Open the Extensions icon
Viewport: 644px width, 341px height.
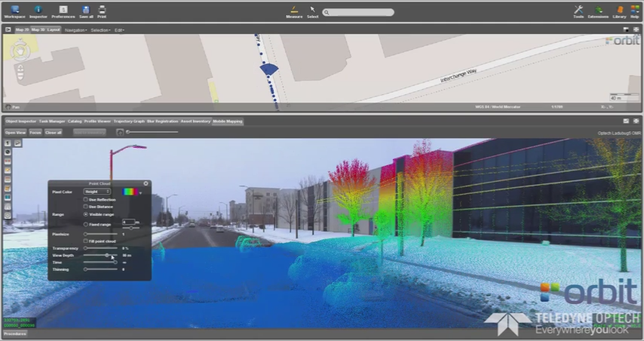tap(599, 10)
